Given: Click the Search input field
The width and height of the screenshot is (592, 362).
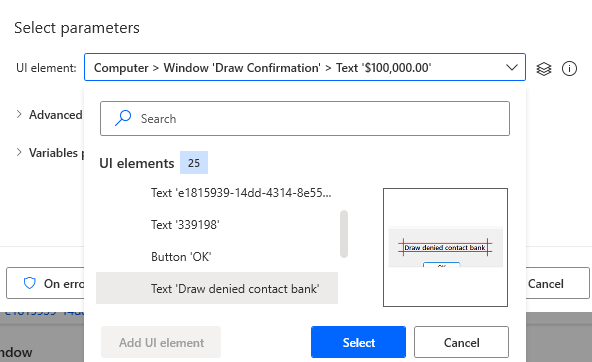Looking at the screenshot, I should coord(305,119).
